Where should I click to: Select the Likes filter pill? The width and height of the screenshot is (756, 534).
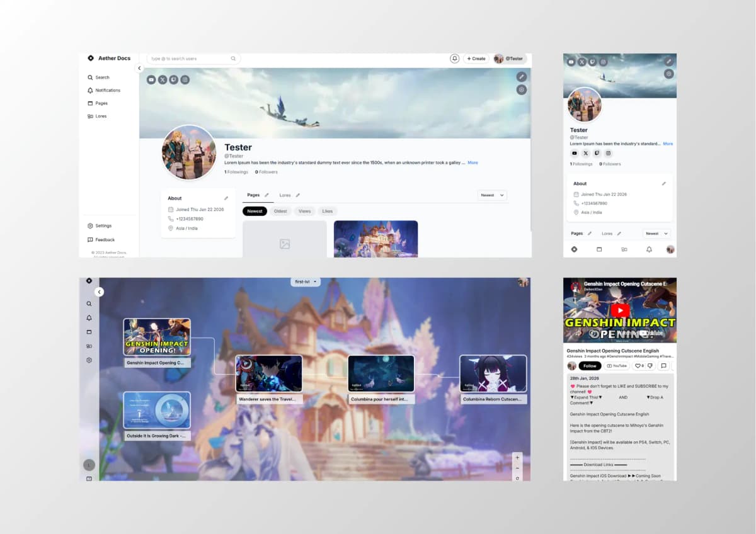click(x=327, y=211)
